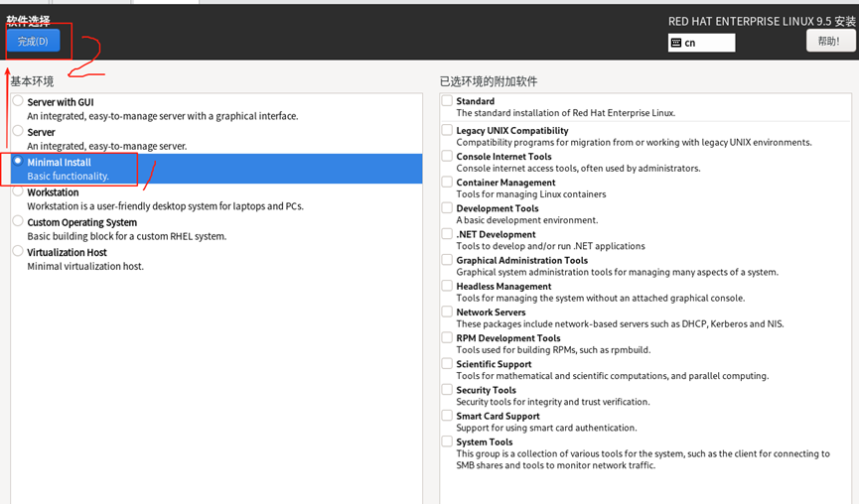This screenshot has height=504, width=859.
Task: Click the 完成(D) done button
Action: (33, 41)
